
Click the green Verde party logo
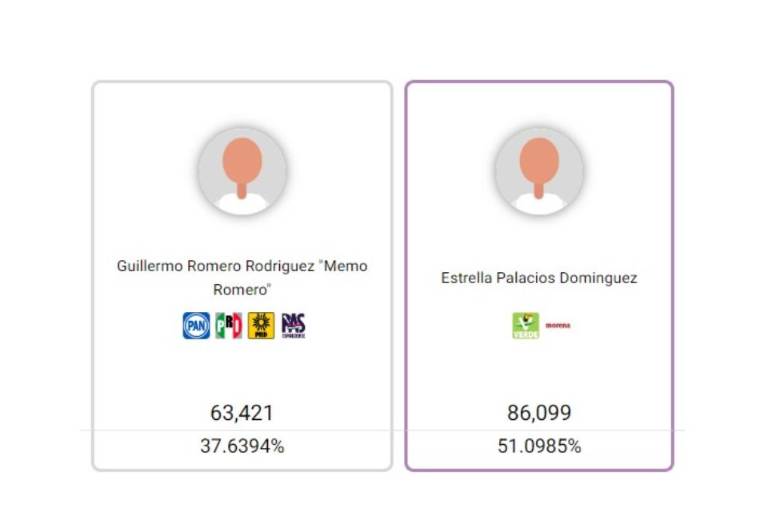point(525,326)
